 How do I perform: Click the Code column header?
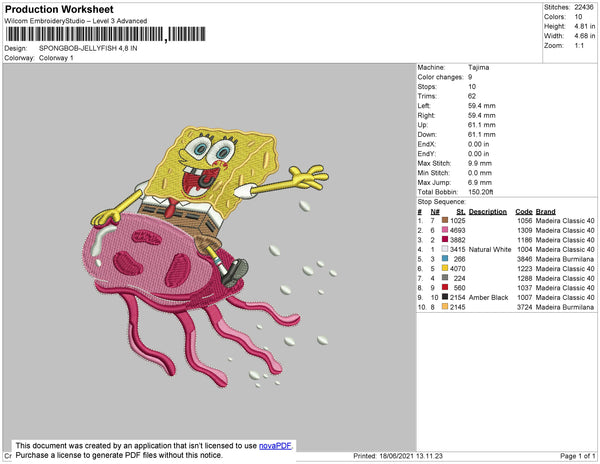tap(523, 212)
